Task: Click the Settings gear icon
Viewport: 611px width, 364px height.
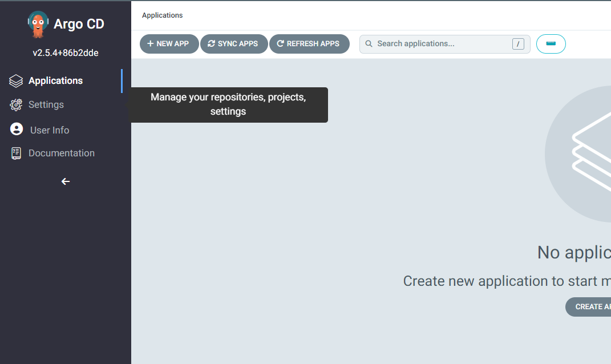Action: click(16, 105)
